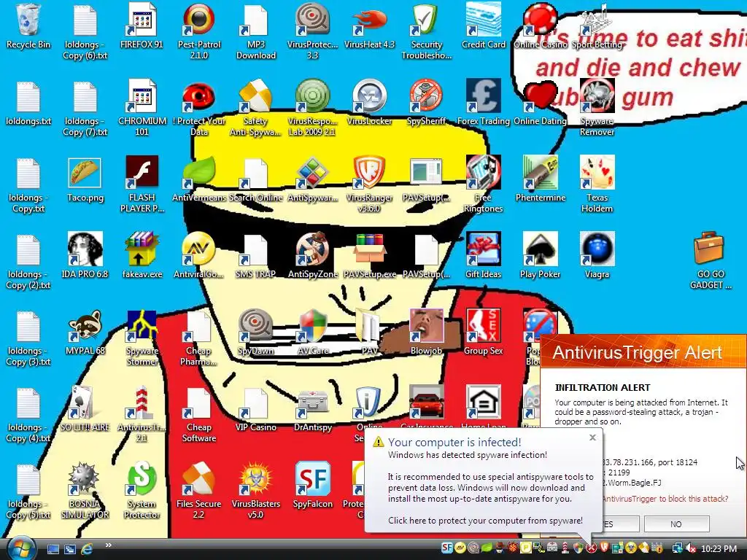Screen dimensions: 747x560
Task: Open the Gift Ideas shortcut
Action: tap(484, 249)
